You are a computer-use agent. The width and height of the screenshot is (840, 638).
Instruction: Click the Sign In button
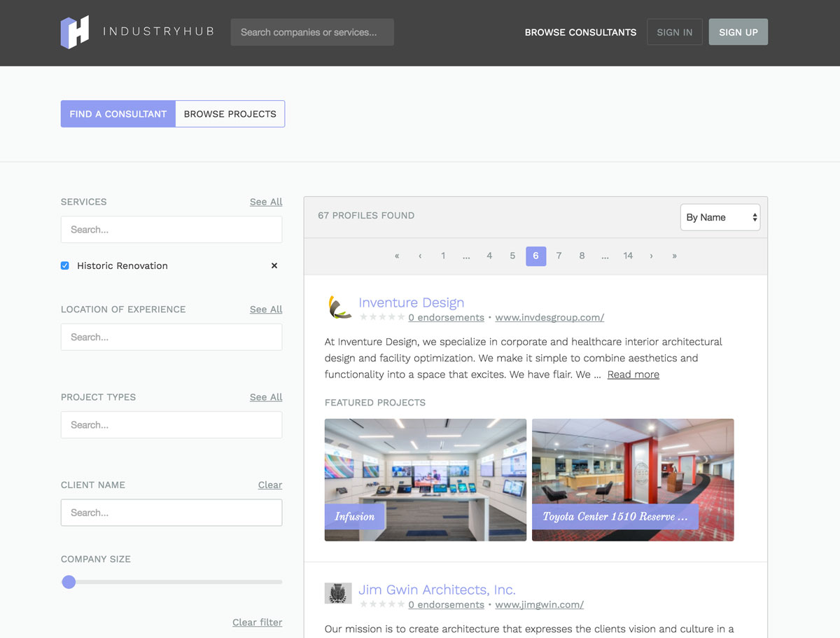click(675, 32)
